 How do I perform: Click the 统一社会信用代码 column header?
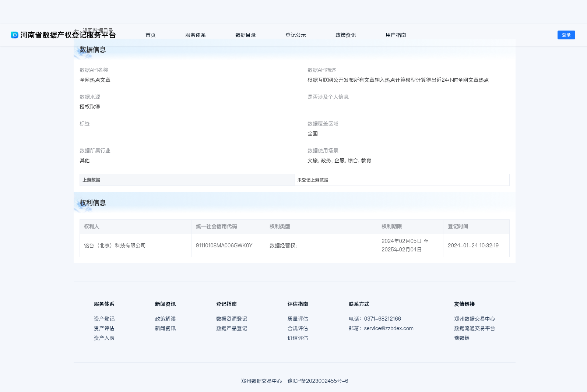pos(228,227)
